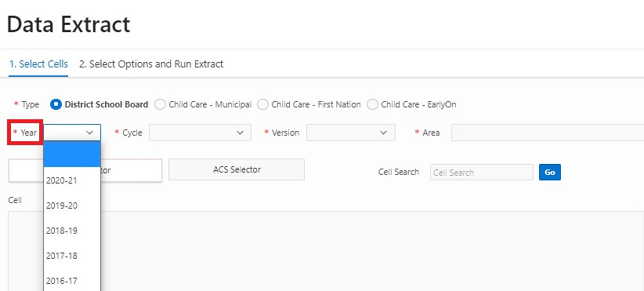Click the Area input field
This screenshot has width=644, height=291.
pos(547,133)
